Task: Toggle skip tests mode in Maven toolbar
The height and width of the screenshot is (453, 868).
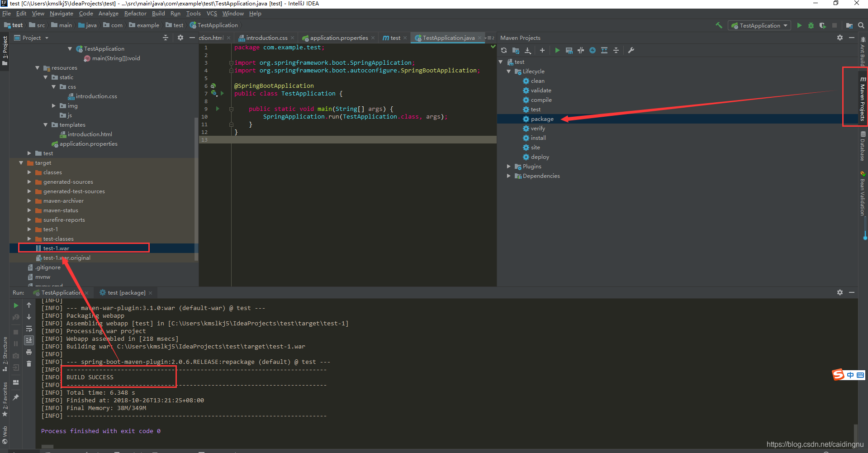Action: [593, 50]
